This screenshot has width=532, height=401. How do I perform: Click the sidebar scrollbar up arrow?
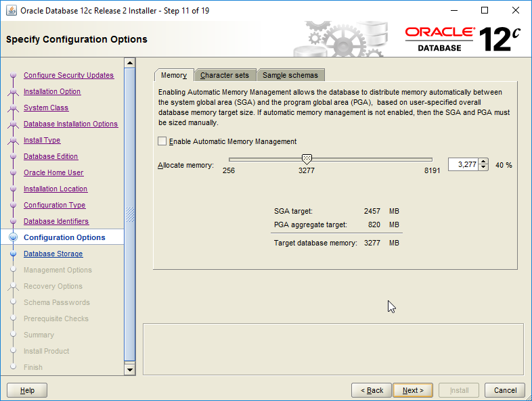(130, 63)
